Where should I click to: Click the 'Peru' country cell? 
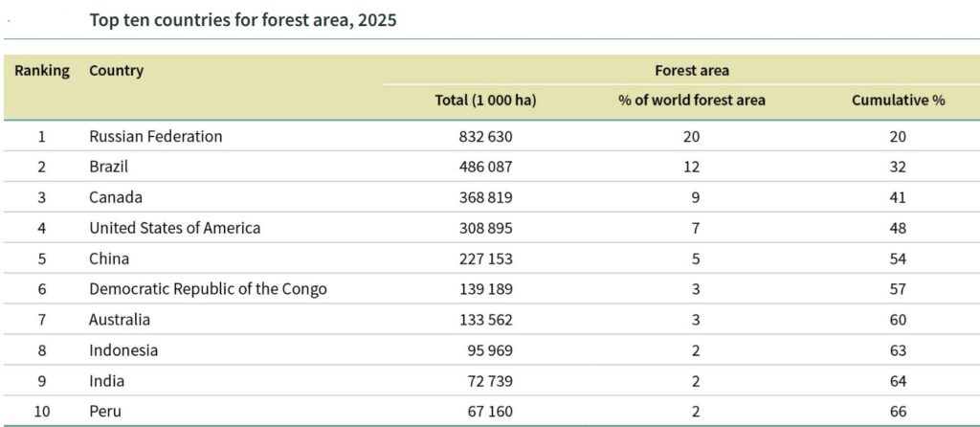[x=106, y=412]
